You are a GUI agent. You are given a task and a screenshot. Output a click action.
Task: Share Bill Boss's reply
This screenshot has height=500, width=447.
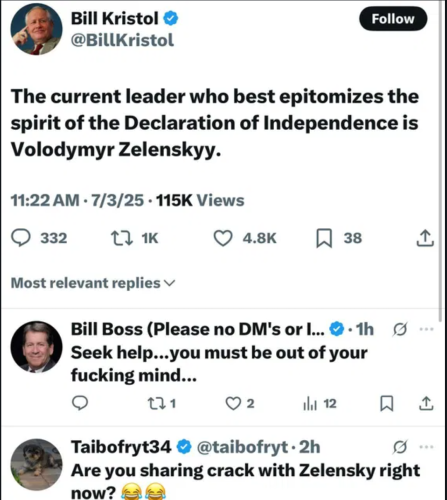tap(426, 403)
